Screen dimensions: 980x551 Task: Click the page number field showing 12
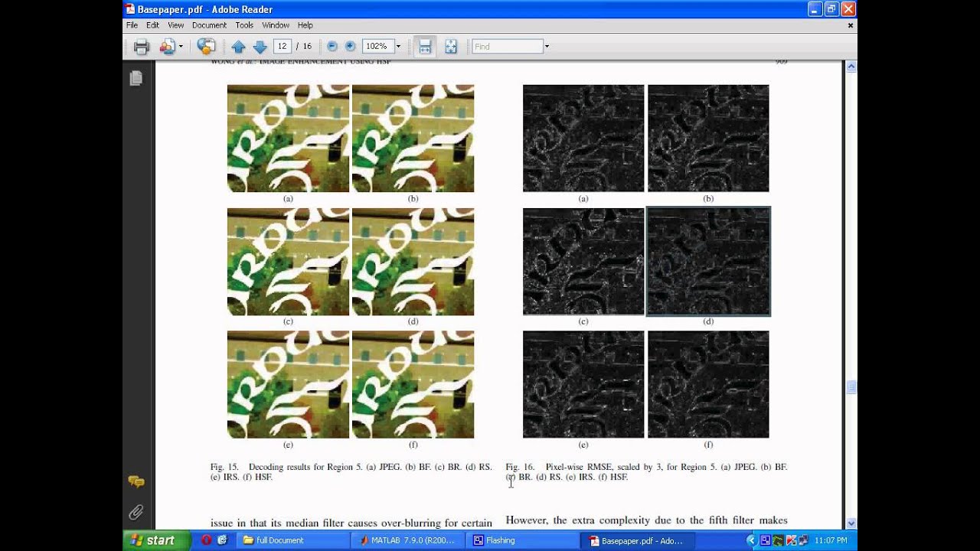click(283, 47)
